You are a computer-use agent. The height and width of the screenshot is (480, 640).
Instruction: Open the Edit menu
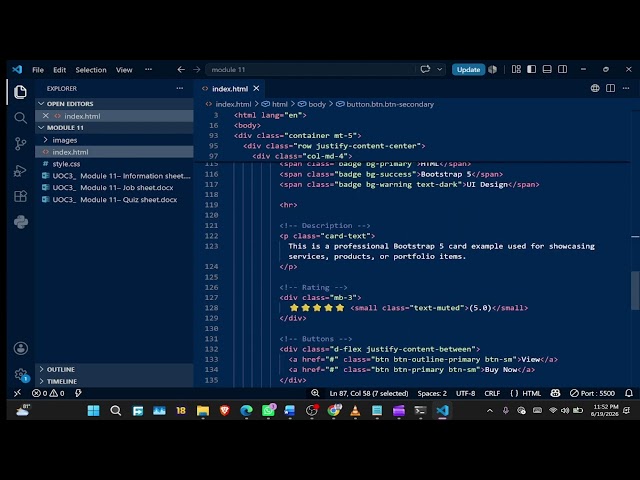coord(60,70)
